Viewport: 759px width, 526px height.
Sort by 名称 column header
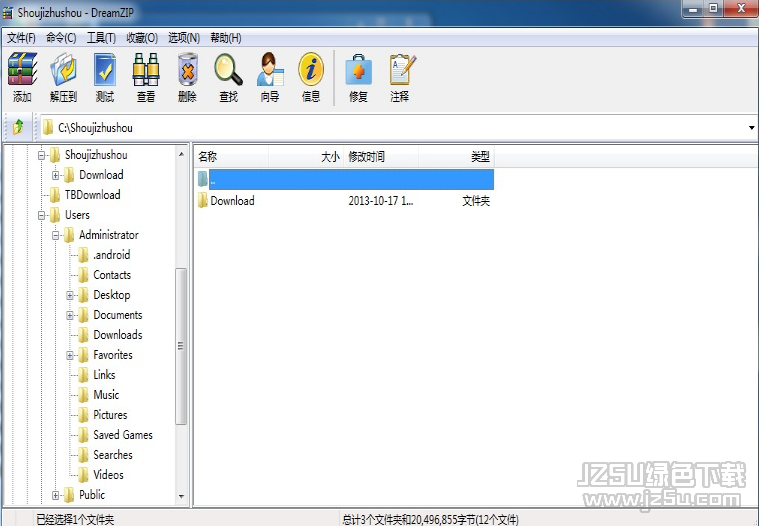(232, 156)
